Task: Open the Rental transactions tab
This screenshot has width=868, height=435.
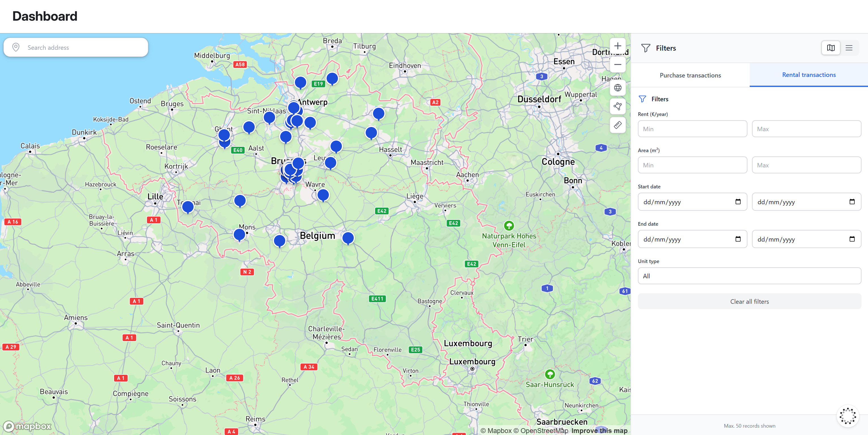Action: point(809,75)
